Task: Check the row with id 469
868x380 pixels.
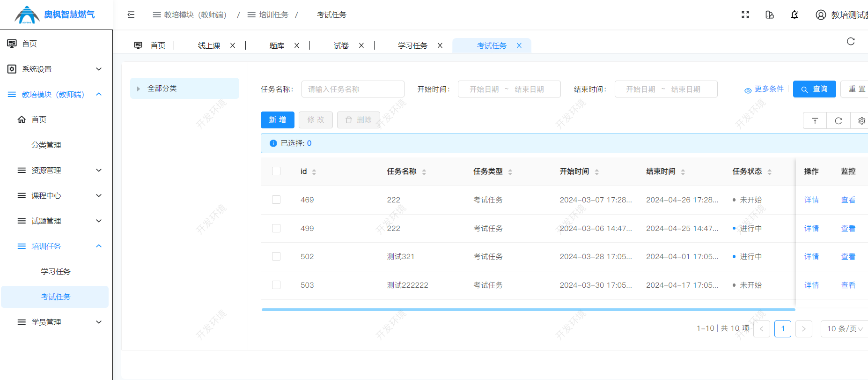Action: 276,200
